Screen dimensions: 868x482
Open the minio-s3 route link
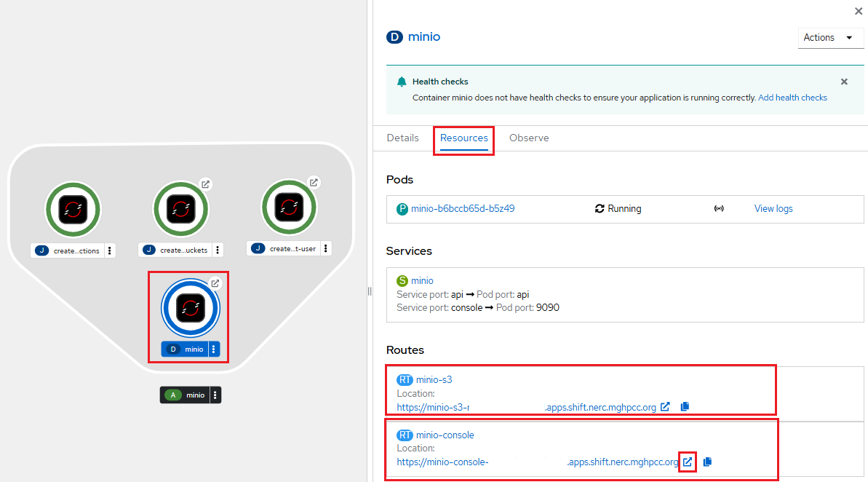coord(434,379)
